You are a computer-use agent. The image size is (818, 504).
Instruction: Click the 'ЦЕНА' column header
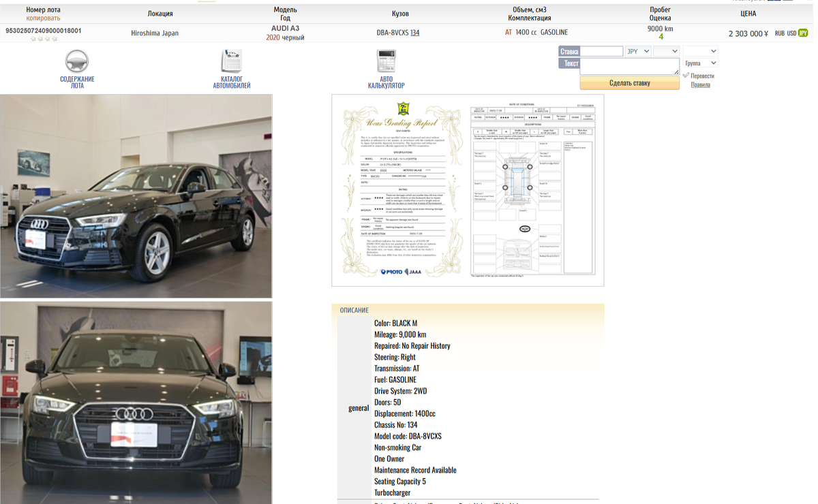click(x=748, y=14)
